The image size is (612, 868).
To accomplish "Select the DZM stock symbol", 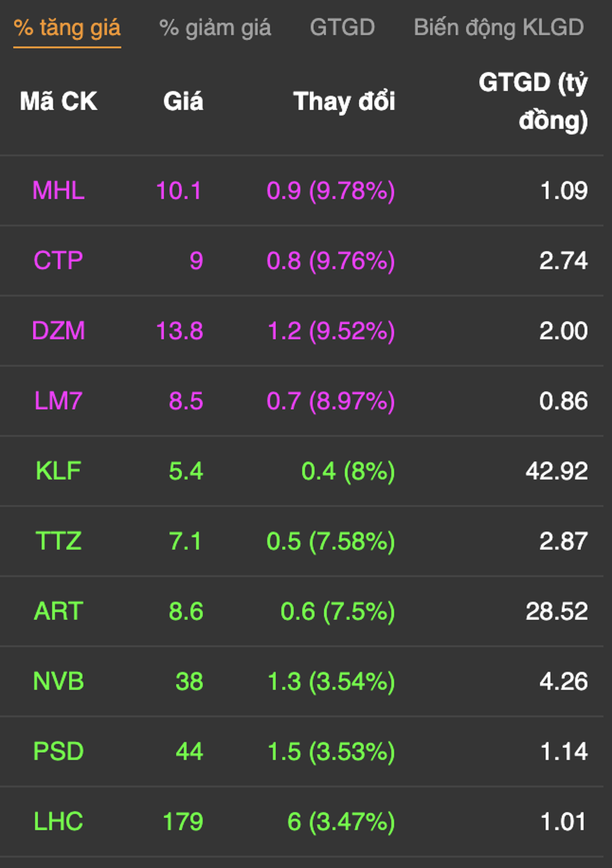I will click(x=58, y=331).
